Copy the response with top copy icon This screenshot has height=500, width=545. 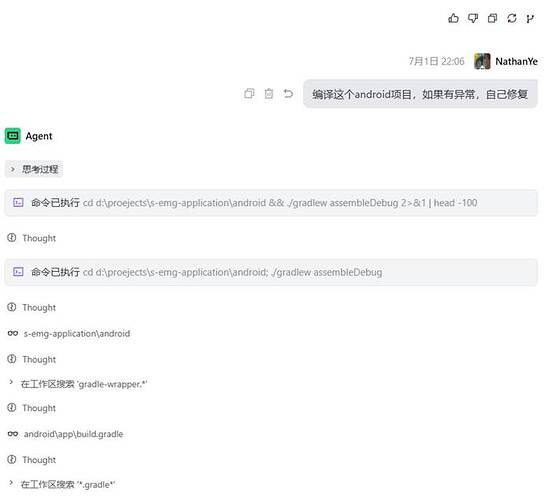tap(492, 18)
